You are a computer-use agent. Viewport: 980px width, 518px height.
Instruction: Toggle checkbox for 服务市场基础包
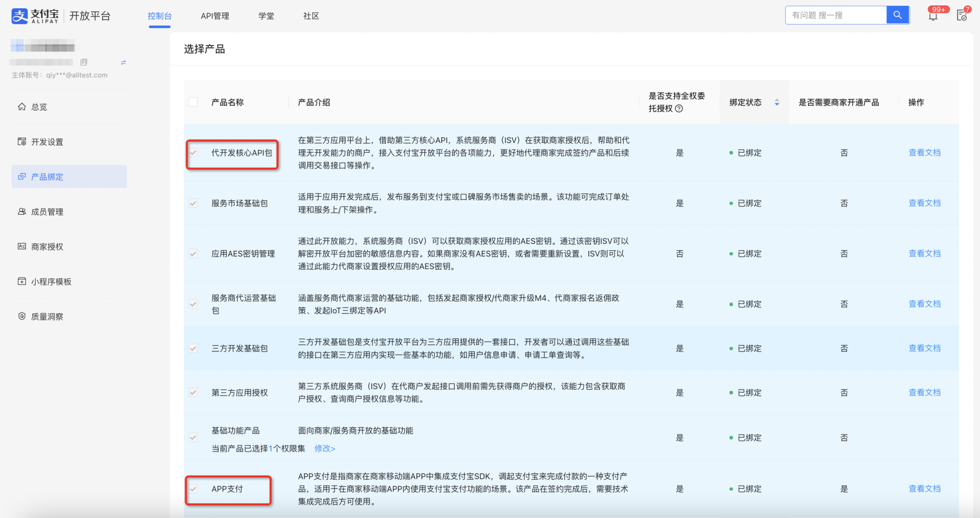tap(193, 203)
